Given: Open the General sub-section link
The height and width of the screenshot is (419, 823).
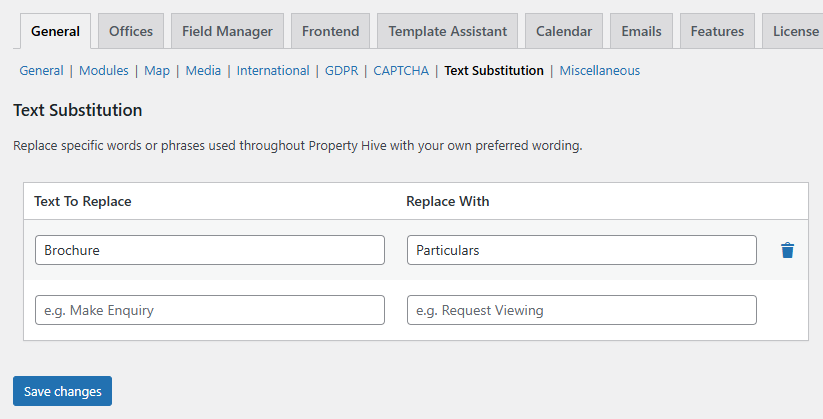Looking at the screenshot, I should pos(41,70).
